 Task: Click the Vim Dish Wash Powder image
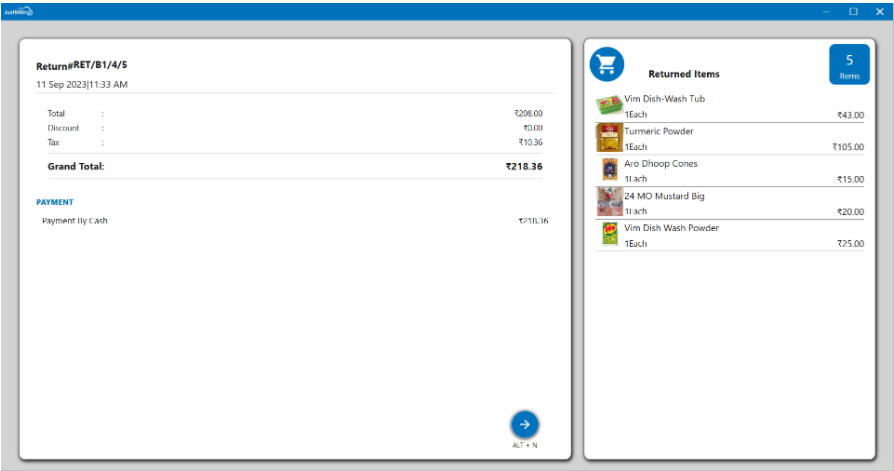click(x=609, y=233)
